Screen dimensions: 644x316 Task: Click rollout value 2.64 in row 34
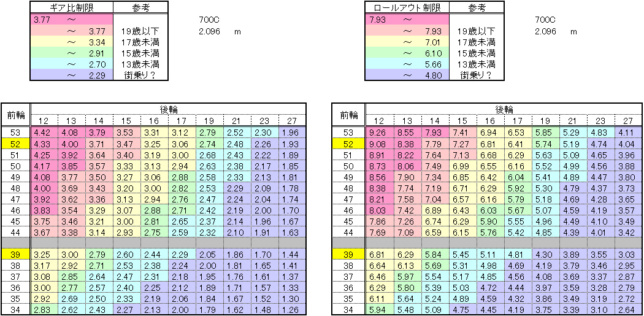pyautogui.click(x=628, y=309)
